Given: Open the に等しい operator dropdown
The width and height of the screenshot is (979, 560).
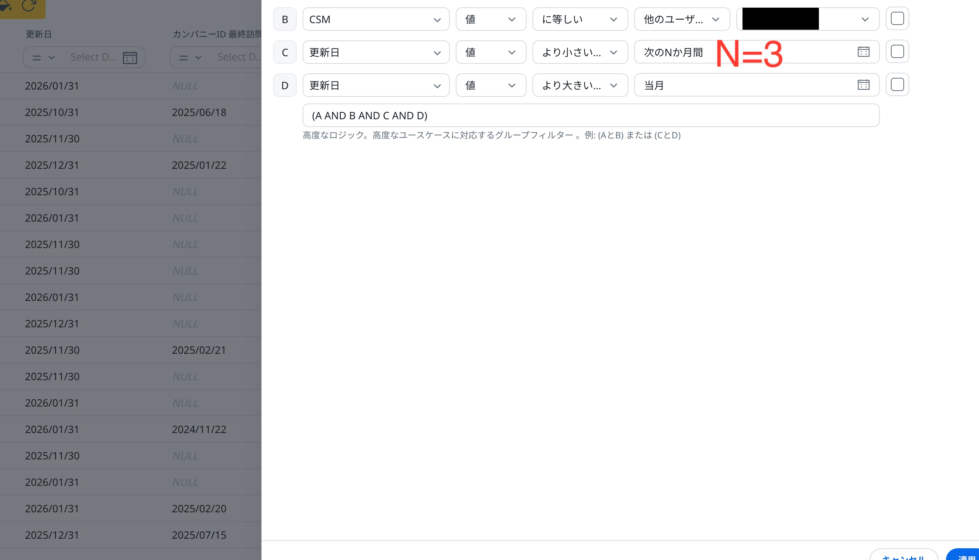Looking at the screenshot, I should coord(579,19).
